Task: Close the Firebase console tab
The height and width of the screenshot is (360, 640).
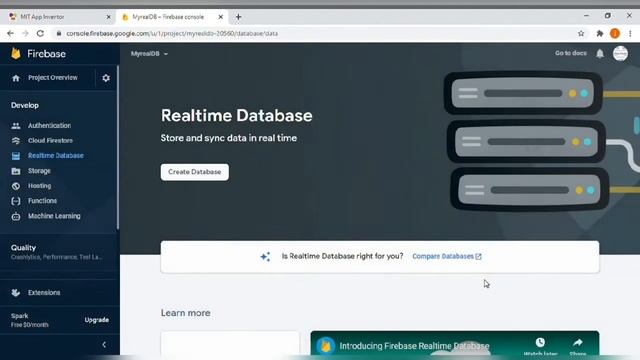Action: click(220, 17)
